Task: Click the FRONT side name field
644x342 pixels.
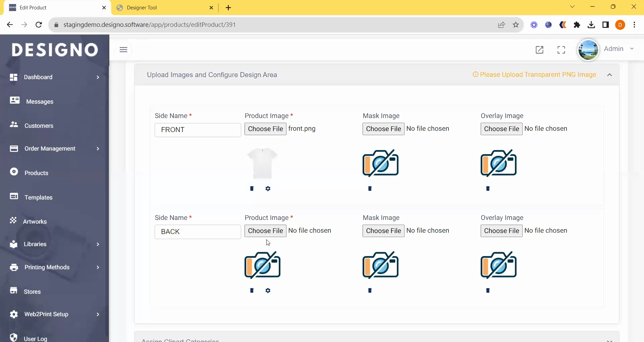Action: click(198, 130)
